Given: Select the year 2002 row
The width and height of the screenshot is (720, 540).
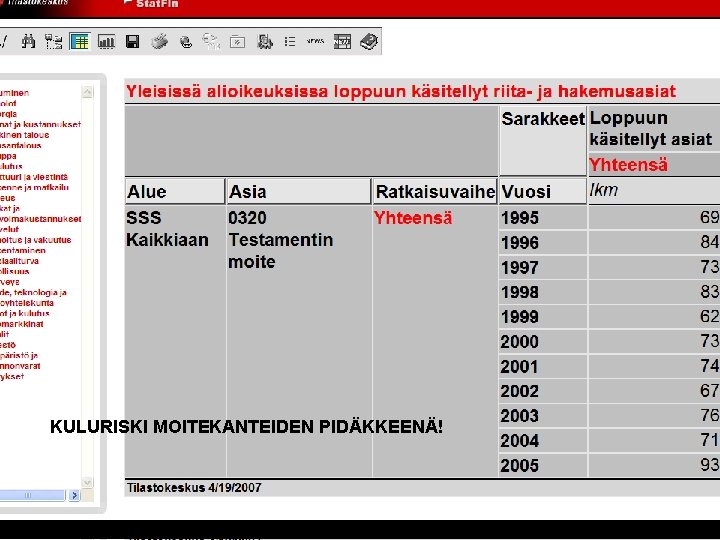Looking at the screenshot, I should [x=543, y=391].
